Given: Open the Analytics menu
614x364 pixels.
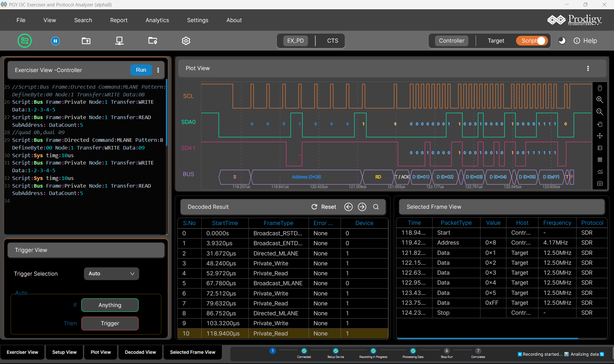Looking at the screenshot, I should (x=157, y=20).
